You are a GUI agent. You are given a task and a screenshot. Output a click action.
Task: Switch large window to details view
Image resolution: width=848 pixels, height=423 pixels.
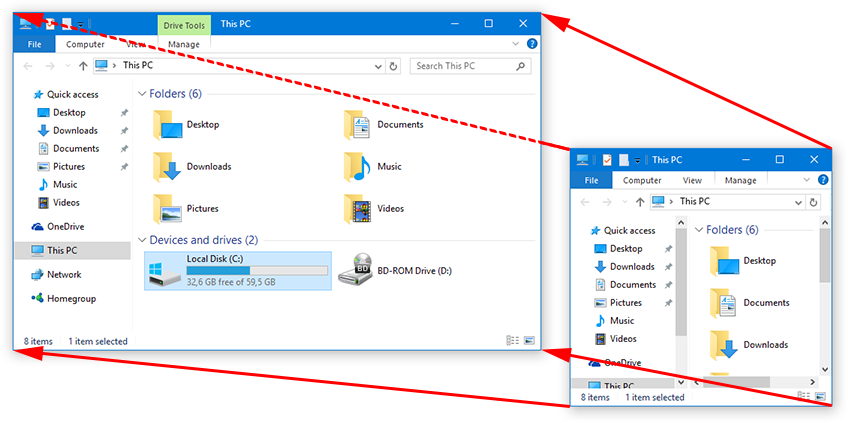(x=512, y=341)
